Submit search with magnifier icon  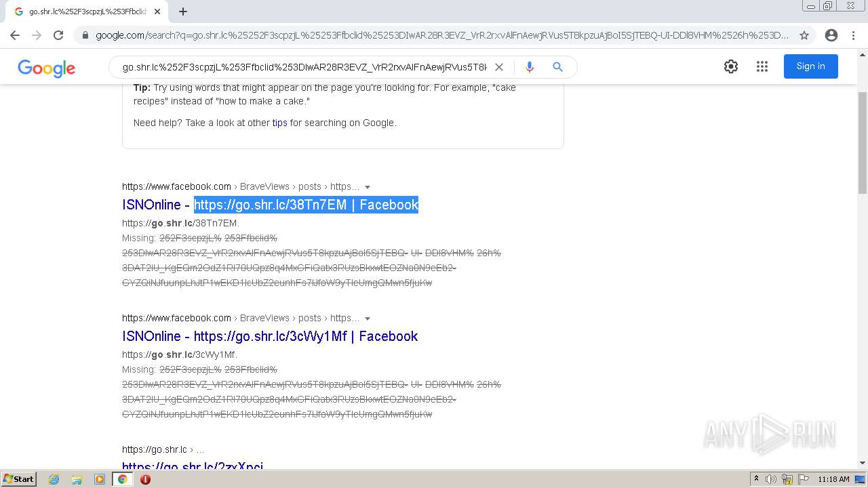pyautogui.click(x=558, y=67)
